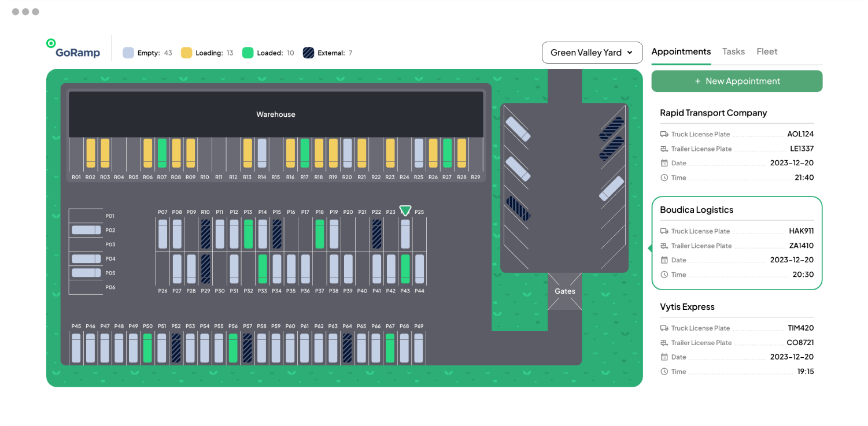
Task: Click truck icon in Rapid Transport card
Action: 664,134
